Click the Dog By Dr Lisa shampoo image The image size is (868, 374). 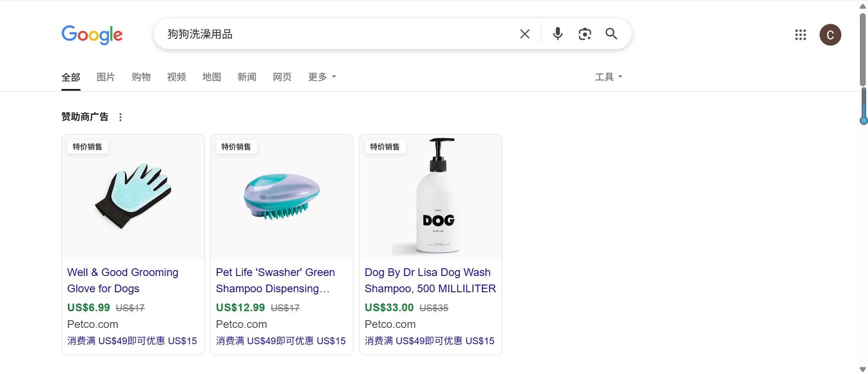point(430,196)
